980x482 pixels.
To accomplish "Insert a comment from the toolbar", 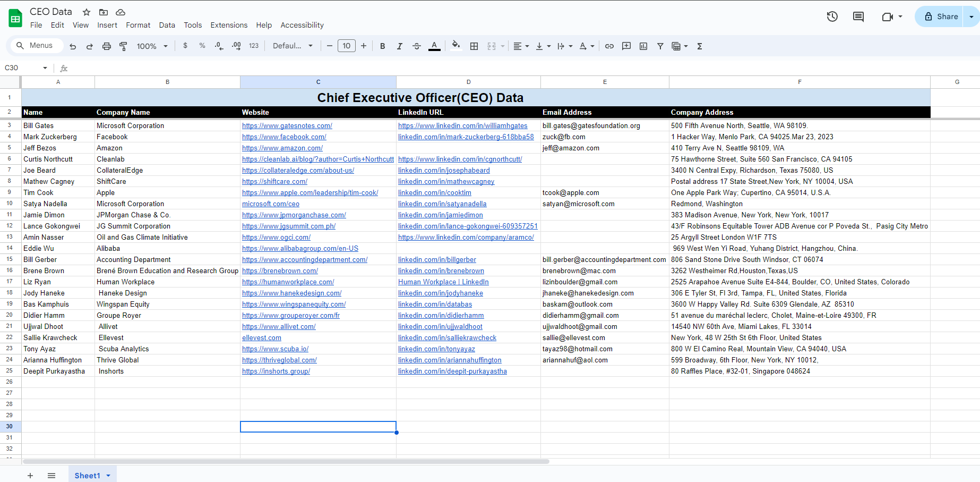I will [626, 46].
